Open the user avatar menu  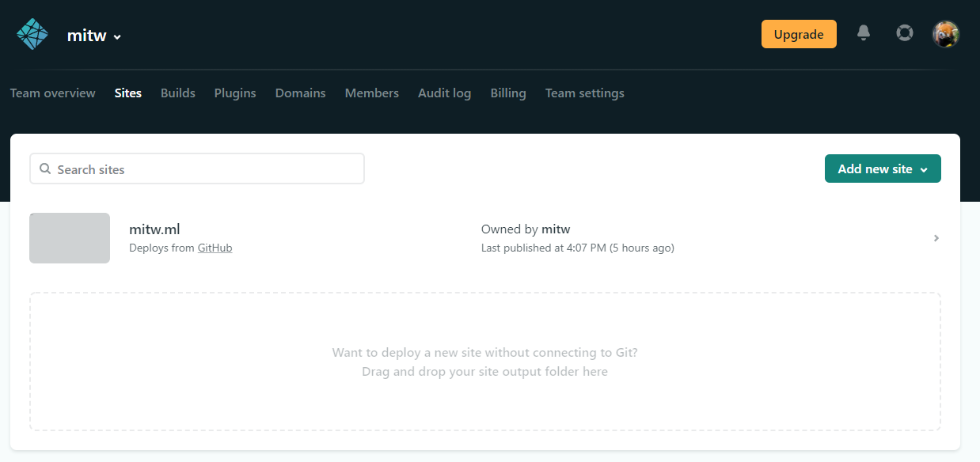(x=946, y=34)
